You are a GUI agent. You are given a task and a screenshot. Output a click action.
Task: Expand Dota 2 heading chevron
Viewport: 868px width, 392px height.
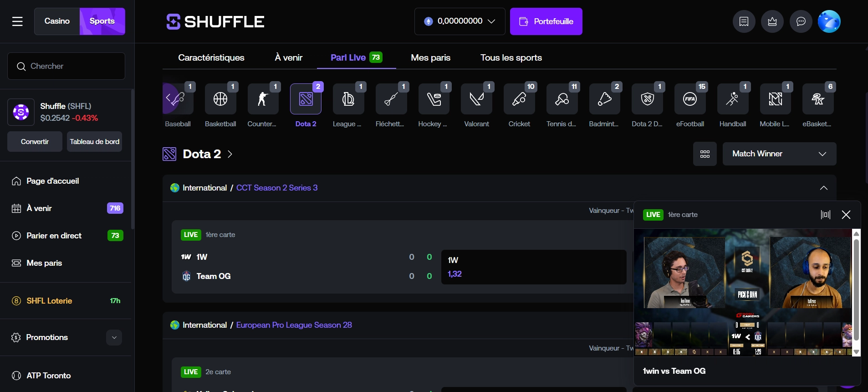(230, 154)
